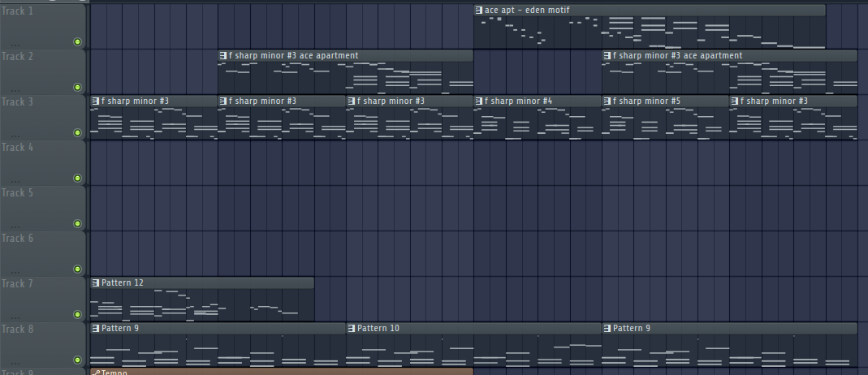
Task: Mute Track 7 with its green light
Action: coord(77,315)
